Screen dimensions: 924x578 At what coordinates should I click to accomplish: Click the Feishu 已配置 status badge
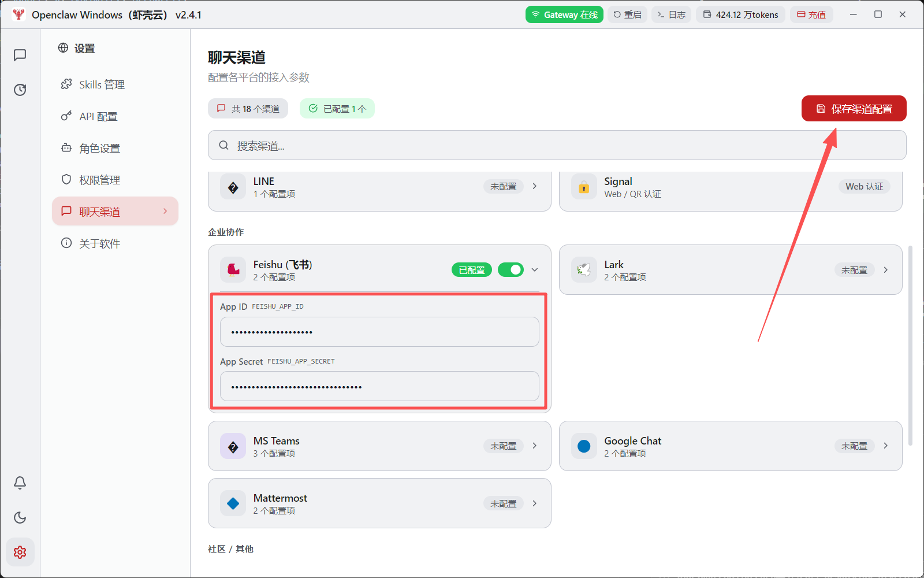[472, 270]
